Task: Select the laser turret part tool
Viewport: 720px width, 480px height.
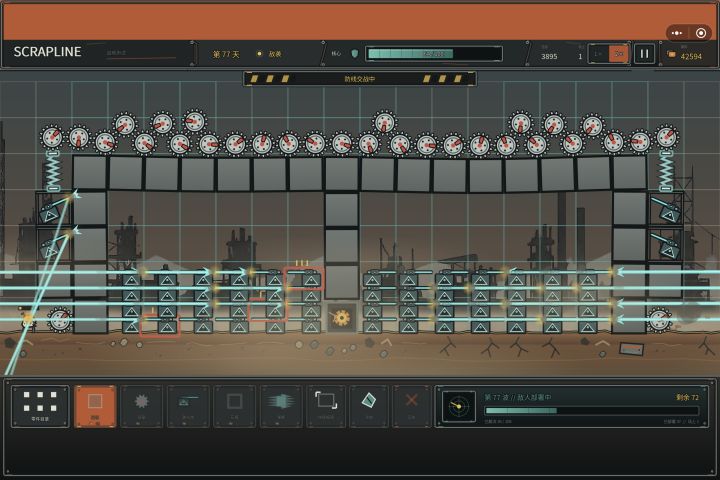Action: 188,406
